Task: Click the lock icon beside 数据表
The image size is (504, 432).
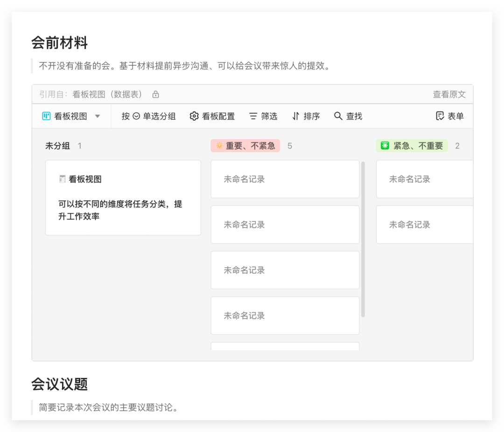Action: [155, 94]
